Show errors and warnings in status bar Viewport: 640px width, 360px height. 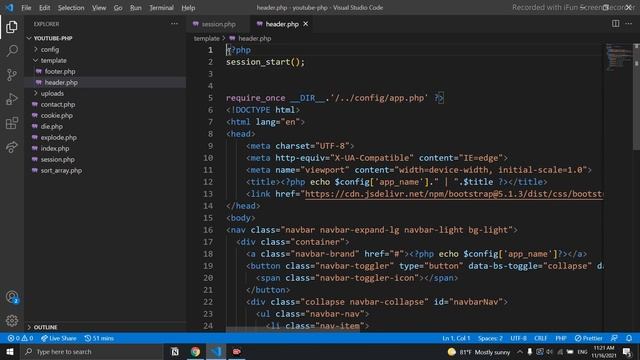[20, 338]
